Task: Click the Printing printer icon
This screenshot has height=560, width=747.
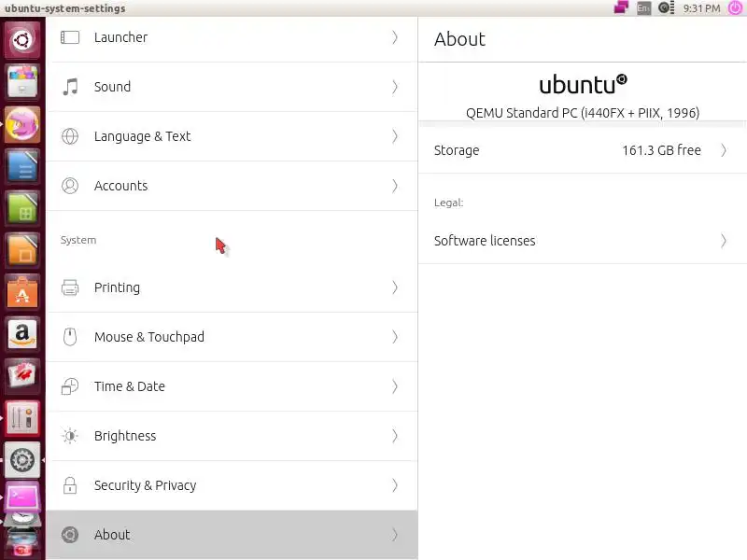Action: (x=70, y=287)
